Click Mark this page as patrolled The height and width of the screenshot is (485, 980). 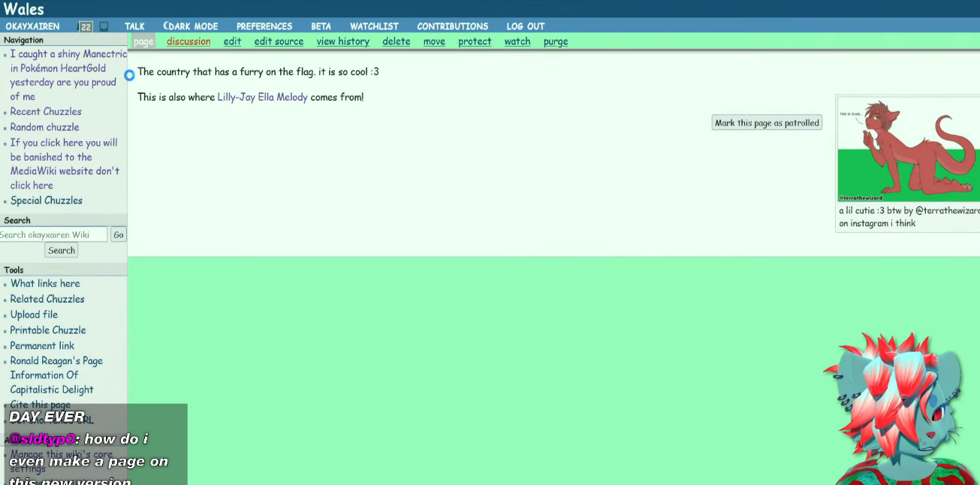click(767, 123)
